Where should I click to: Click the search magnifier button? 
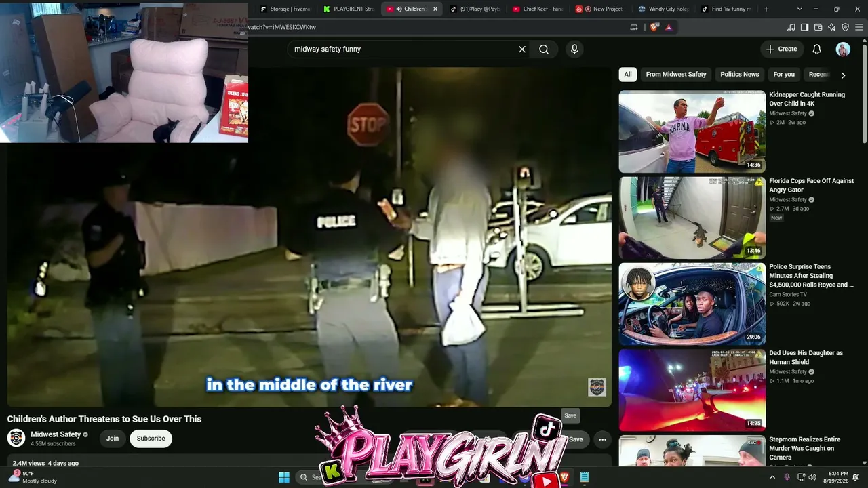tap(544, 49)
